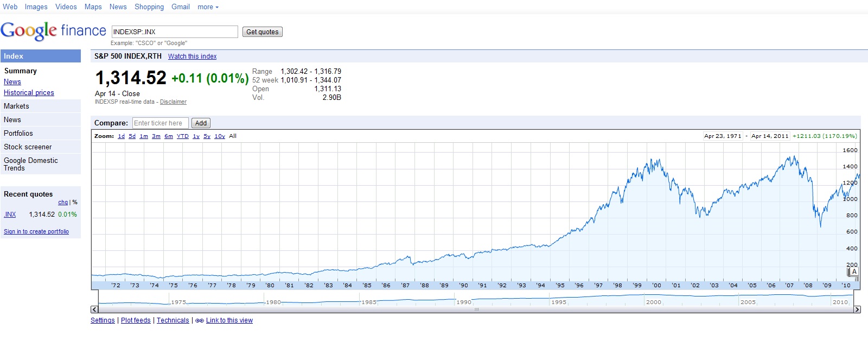Open Images in the top bar
The width and height of the screenshot is (868, 347).
[x=36, y=7]
